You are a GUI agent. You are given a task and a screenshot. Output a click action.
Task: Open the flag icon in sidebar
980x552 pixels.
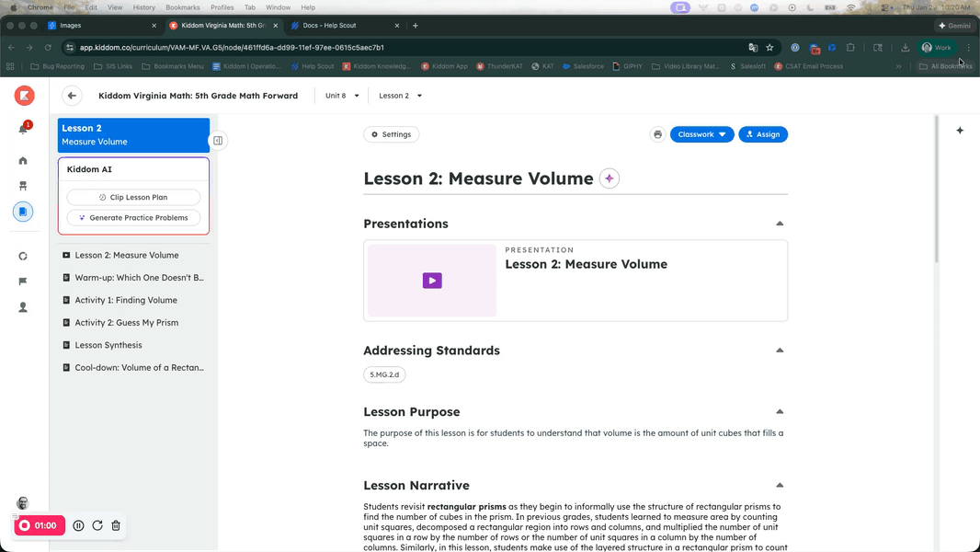(23, 282)
